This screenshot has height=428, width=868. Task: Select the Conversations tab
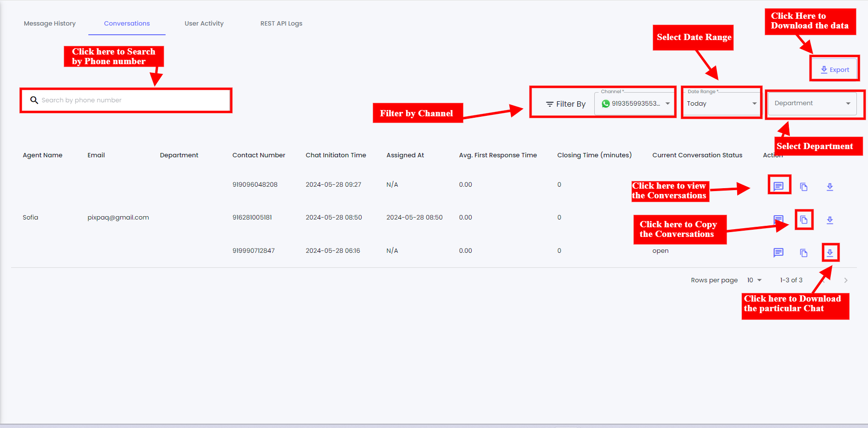pos(127,23)
